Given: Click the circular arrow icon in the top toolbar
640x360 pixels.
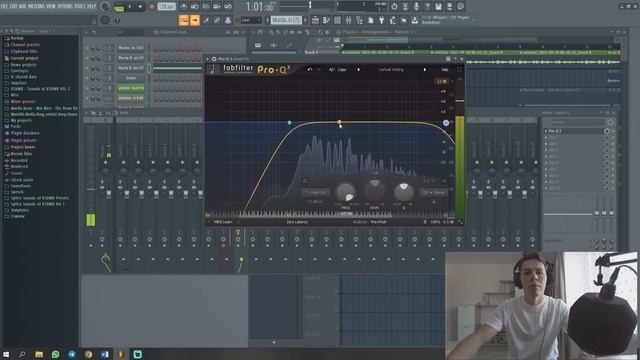Looking at the screenshot, I should pos(394,7).
